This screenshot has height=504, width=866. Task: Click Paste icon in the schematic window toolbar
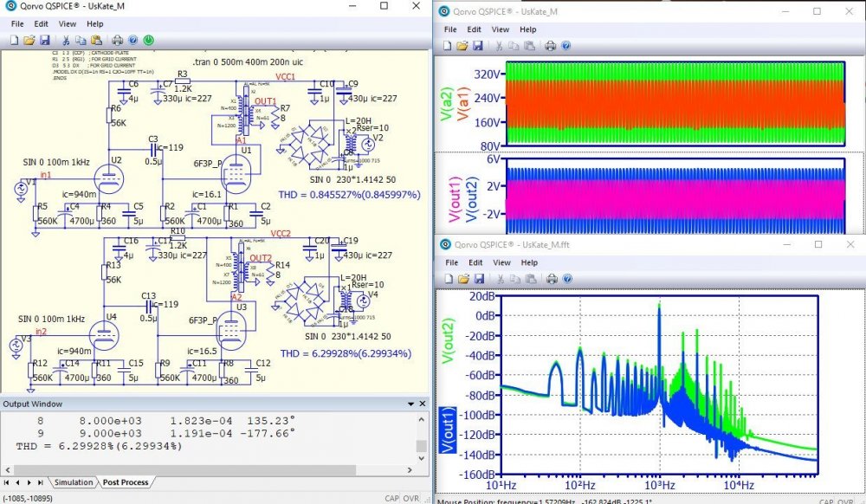coord(94,40)
